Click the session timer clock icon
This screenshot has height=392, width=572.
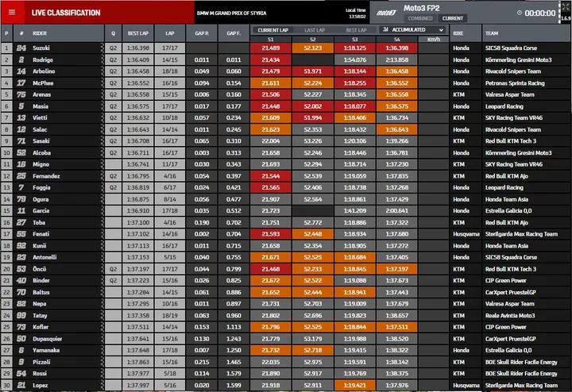point(520,13)
